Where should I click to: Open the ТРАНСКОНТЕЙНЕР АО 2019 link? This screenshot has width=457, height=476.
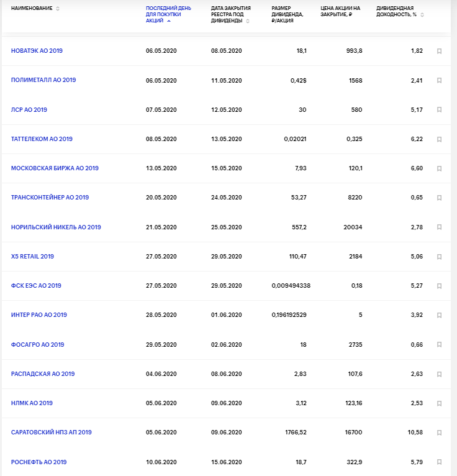[x=50, y=198]
